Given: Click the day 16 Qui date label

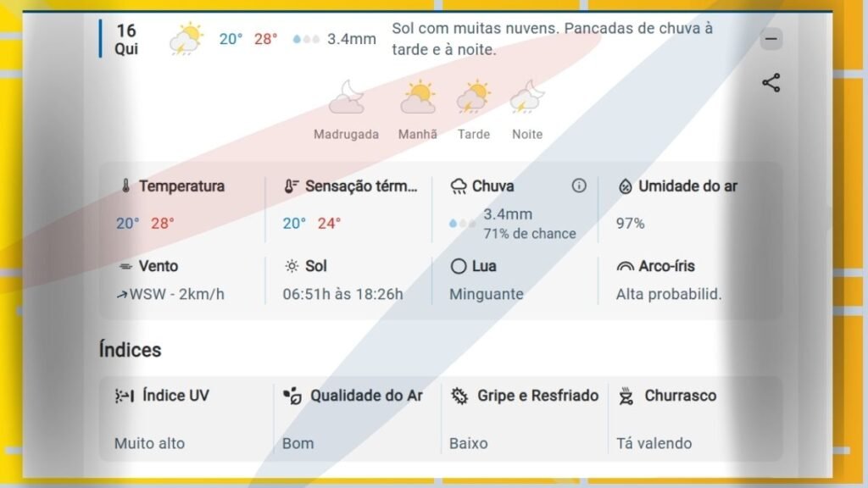Looking at the screenshot, I should 126,40.
